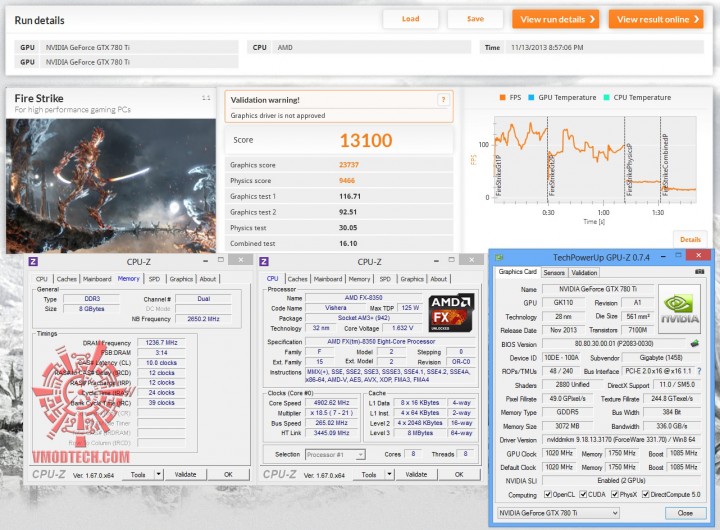Switch to Validation tab in GPU-Z
Image resolution: width=720 pixels, height=530 pixels.
coord(584,272)
